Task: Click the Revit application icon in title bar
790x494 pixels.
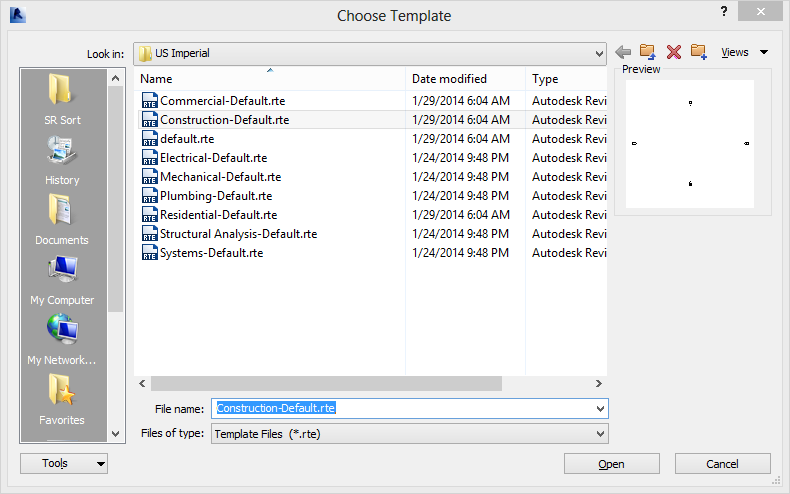Action: click(x=18, y=15)
